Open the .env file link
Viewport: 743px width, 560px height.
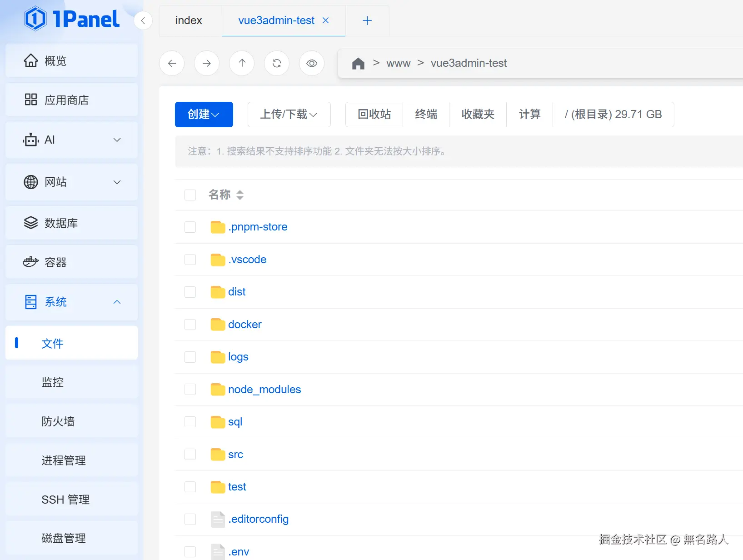(239, 552)
